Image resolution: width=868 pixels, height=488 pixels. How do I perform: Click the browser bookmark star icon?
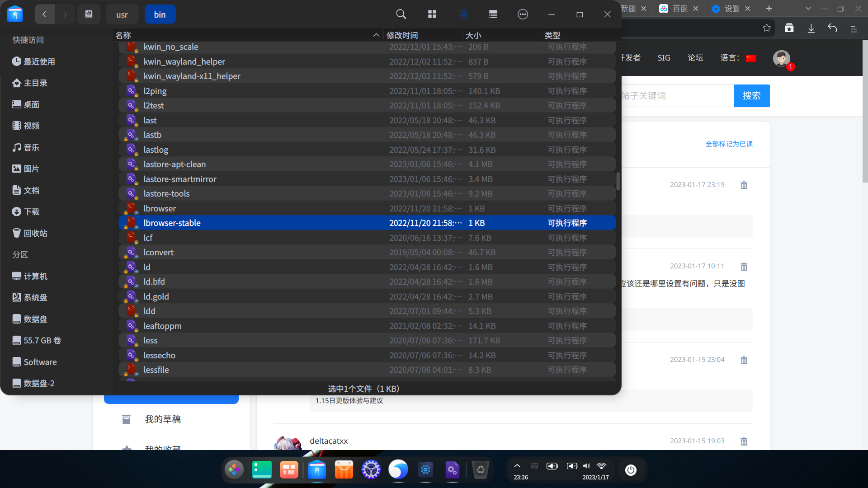coord(767,28)
